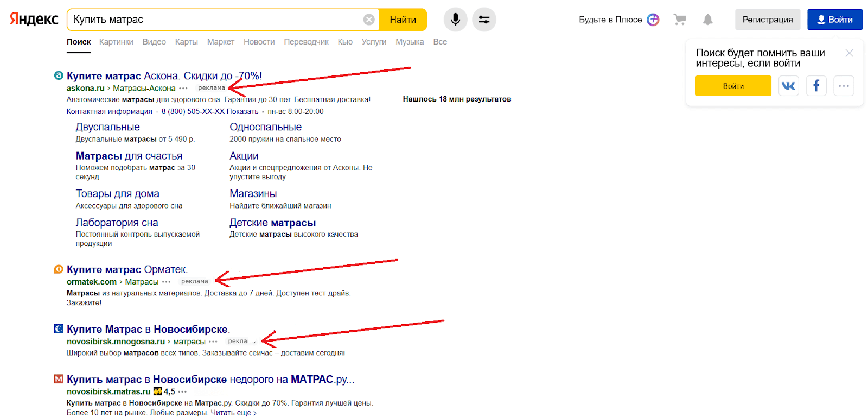The image size is (868, 417).
Task: Click the blue Войти button in header
Action: click(x=835, y=20)
